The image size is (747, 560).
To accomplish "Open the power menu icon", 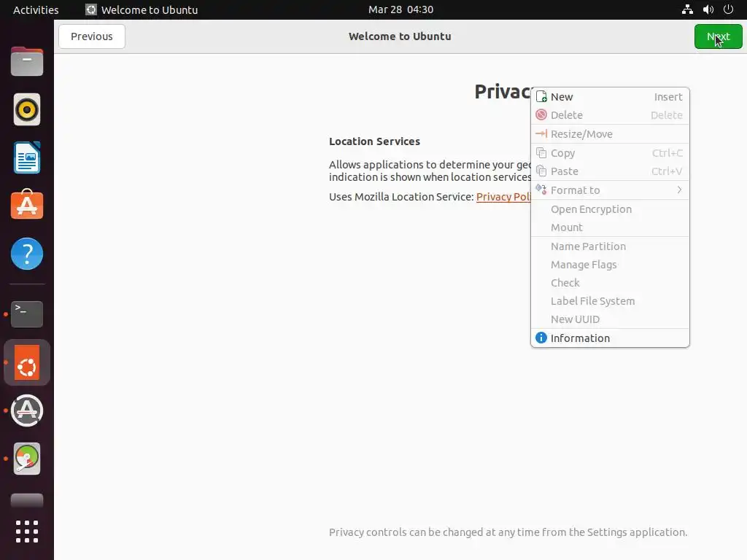I will pos(729,9).
